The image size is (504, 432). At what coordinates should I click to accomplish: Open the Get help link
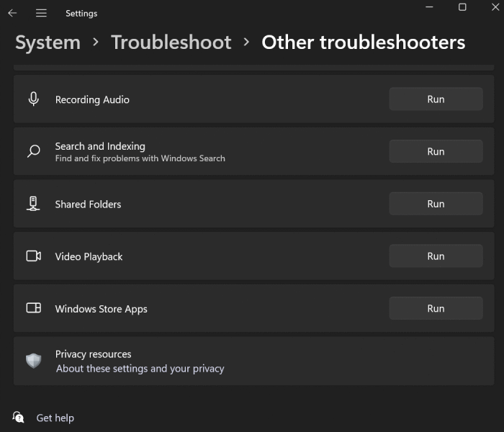[x=55, y=418]
